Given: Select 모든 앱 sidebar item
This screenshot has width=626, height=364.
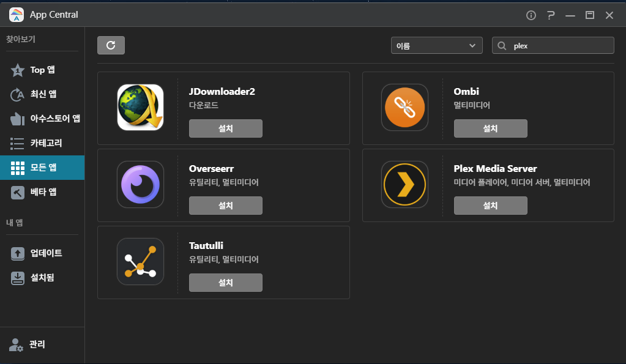Looking at the screenshot, I should click(x=42, y=168).
